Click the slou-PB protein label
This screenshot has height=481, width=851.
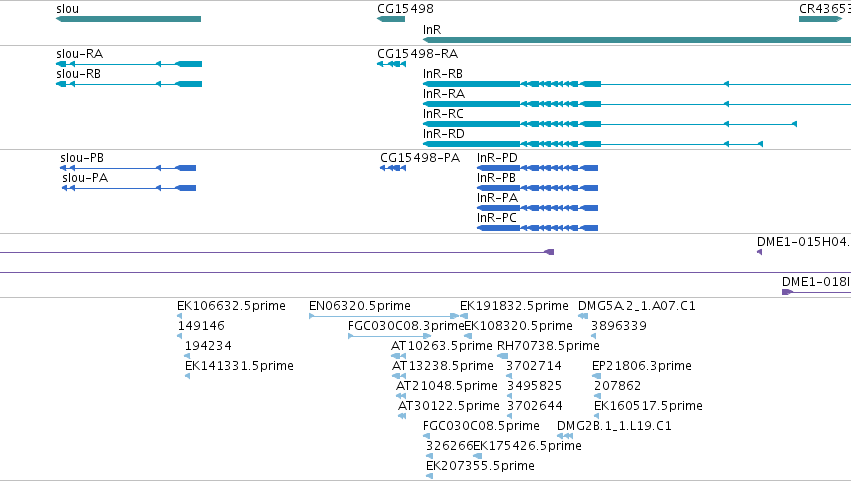(x=82, y=158)
